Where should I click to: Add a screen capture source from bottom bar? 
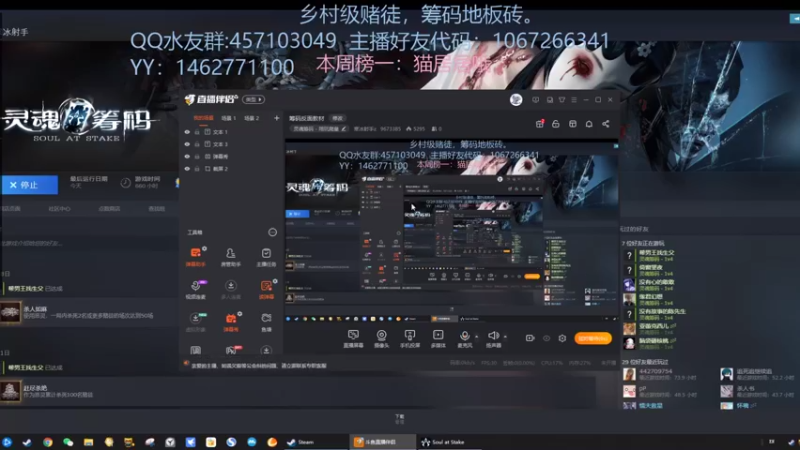353,339
